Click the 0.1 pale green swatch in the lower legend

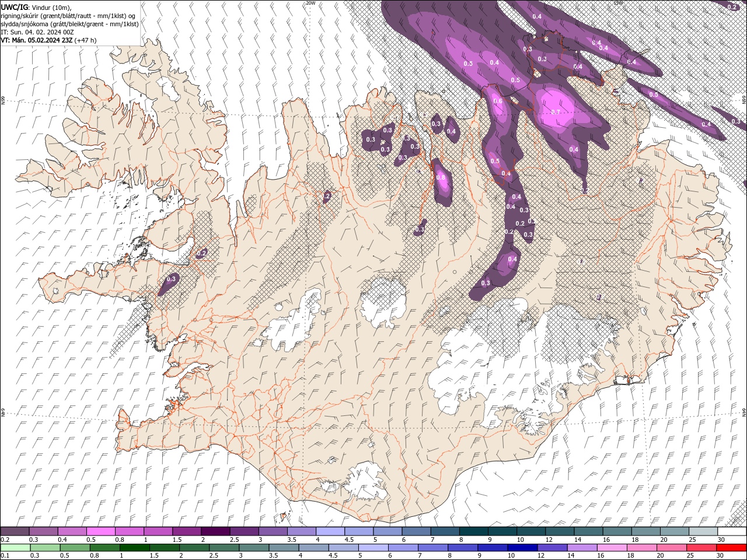(15, 547)
